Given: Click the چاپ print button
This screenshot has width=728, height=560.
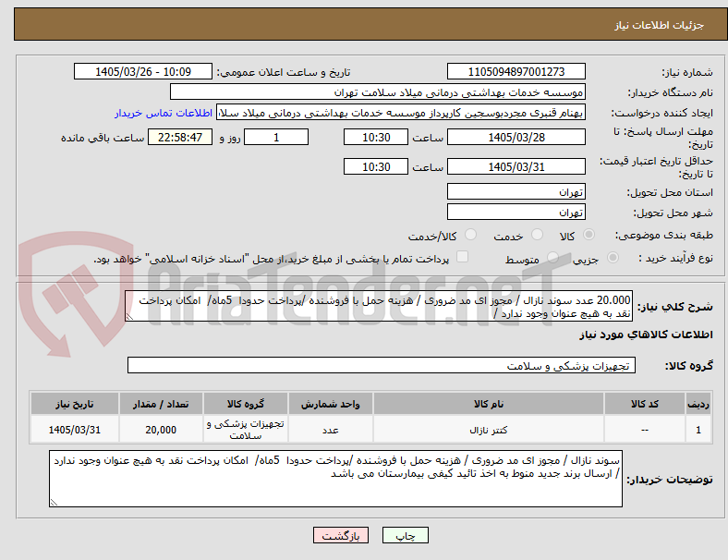Looking at the screenshot, I should [406, 535].
